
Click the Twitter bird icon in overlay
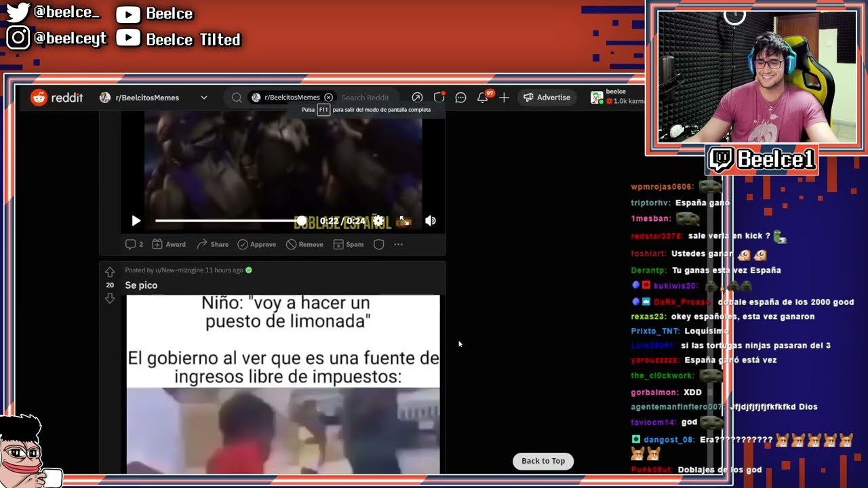pos(18,12)
